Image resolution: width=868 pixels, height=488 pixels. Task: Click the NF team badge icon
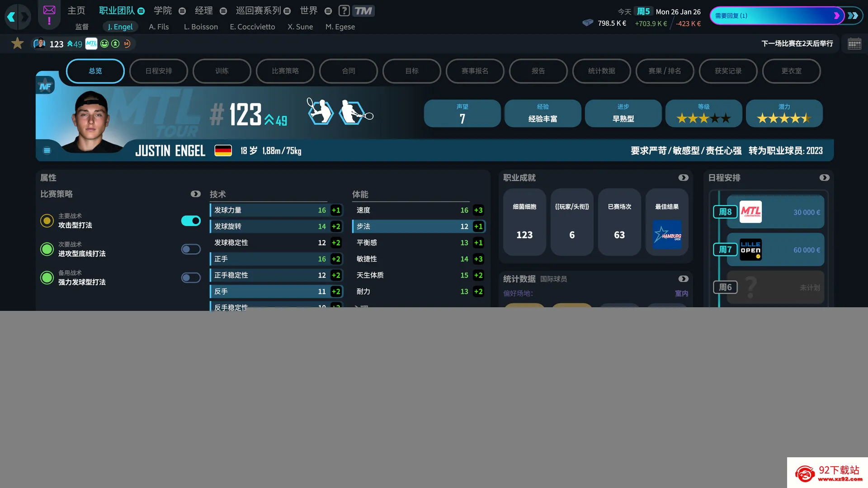tap(45, 86)
